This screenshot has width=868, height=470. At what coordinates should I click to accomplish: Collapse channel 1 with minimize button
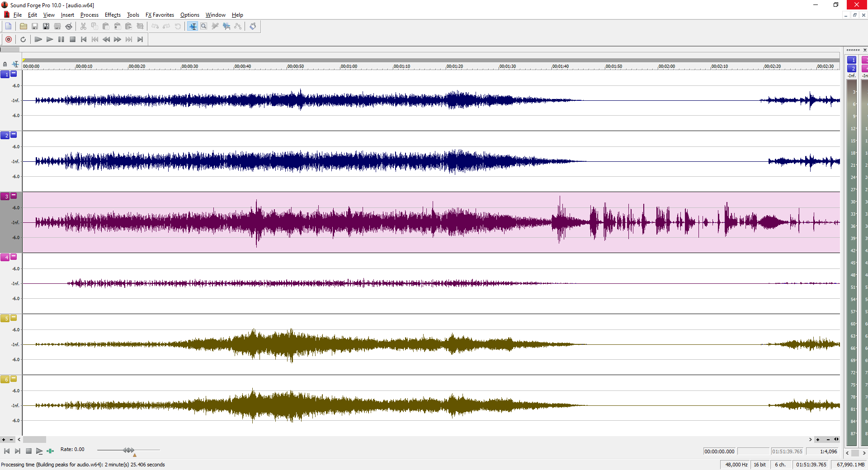coord(14,73)
